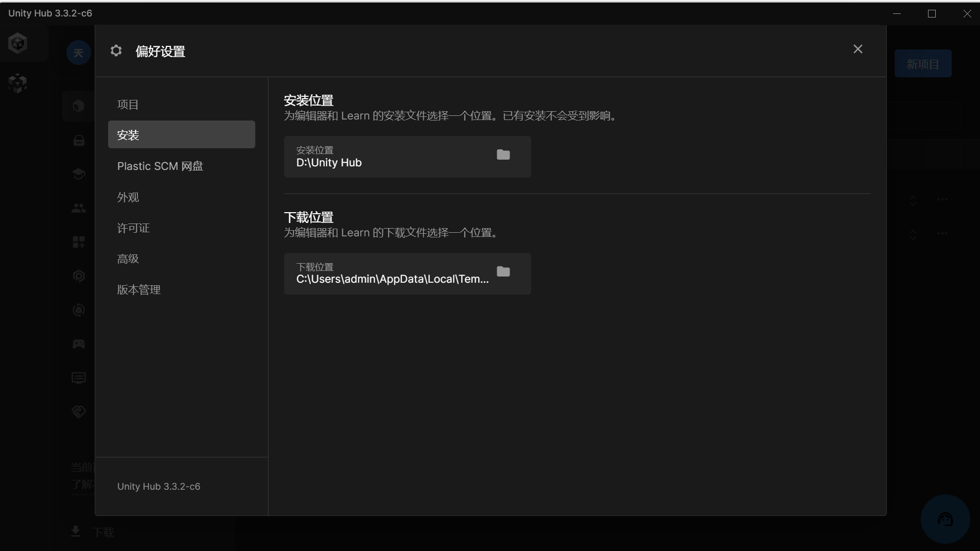Click the 新项目 new project button

[922, 64]
